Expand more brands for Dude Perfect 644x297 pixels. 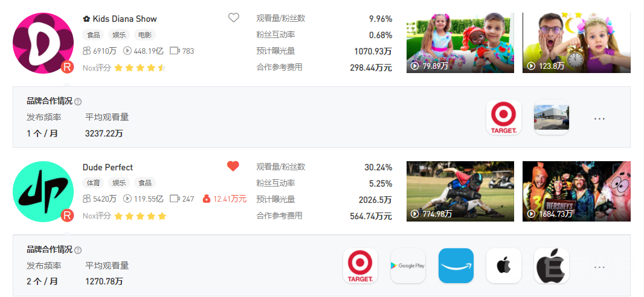point(599,267)
